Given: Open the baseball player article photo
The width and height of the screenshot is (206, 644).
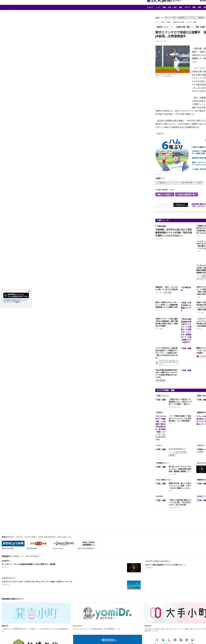Looking at the screenshot, I should [x=173, y=59].
